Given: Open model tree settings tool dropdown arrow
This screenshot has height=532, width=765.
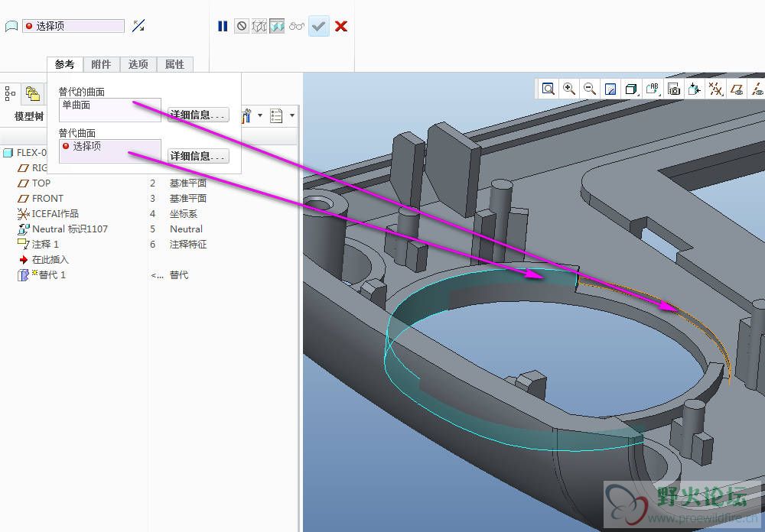Looking at the screenshot, I should pyautogui.click(x=260, y=116).
